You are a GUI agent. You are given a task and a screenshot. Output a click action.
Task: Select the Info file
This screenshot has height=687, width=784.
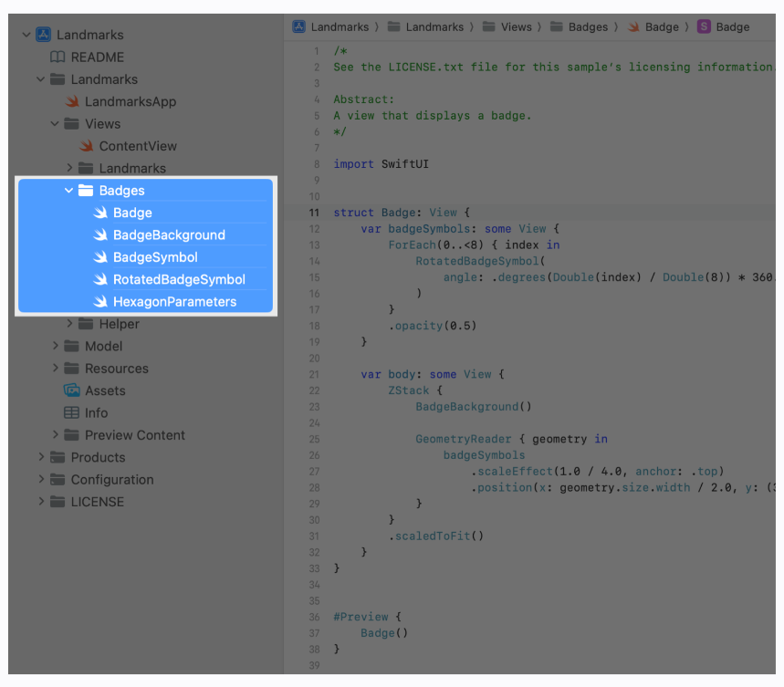point(96,412)
